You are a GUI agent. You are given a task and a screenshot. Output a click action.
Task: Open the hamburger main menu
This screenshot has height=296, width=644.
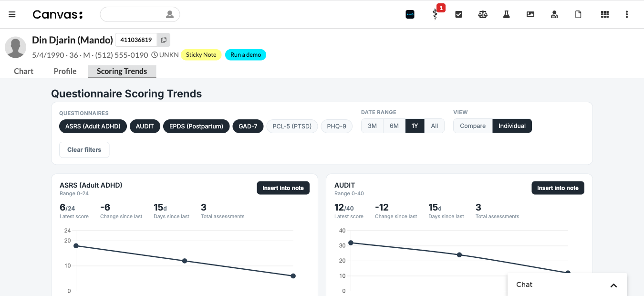(x=12, y=14)
